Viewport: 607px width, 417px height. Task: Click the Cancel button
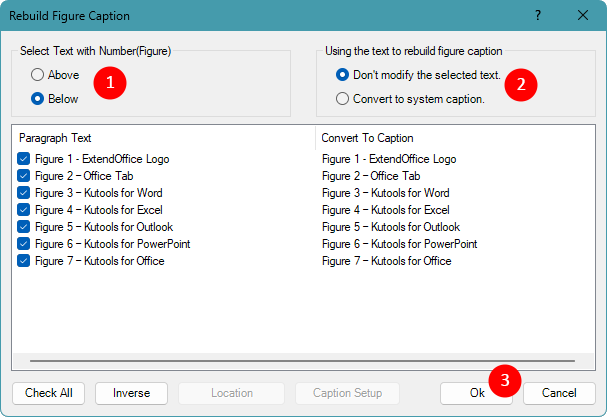tap(559, 393)
